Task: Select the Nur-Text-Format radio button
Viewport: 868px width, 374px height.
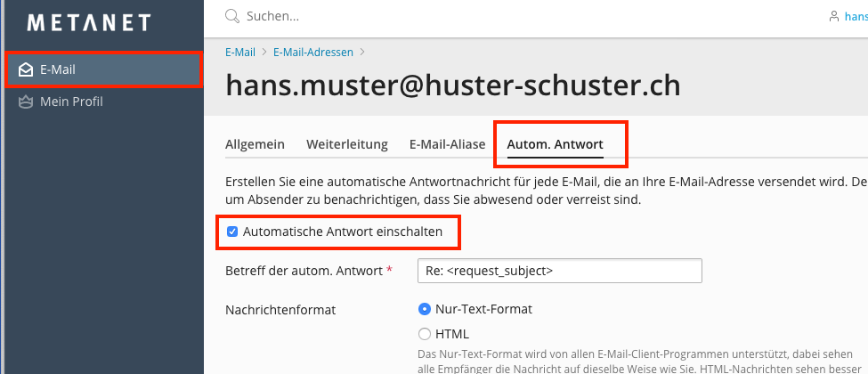Action: [424, 309]
